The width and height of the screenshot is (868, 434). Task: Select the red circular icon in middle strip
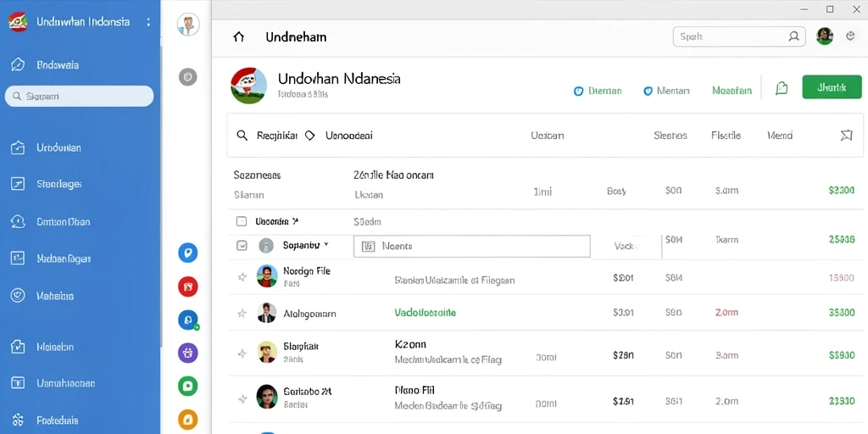(x=188, y=287)
